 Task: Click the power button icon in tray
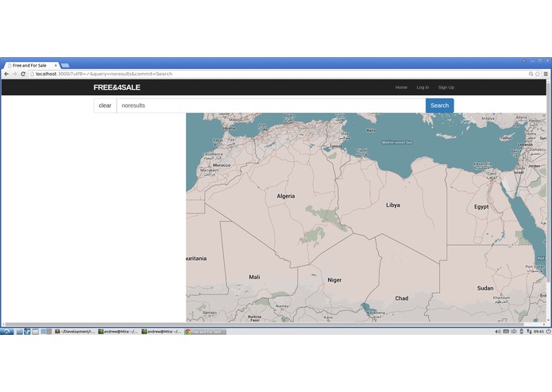549,332
